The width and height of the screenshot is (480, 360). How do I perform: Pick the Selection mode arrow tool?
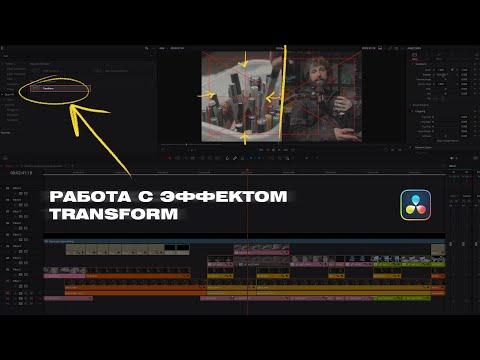point(170,158)
